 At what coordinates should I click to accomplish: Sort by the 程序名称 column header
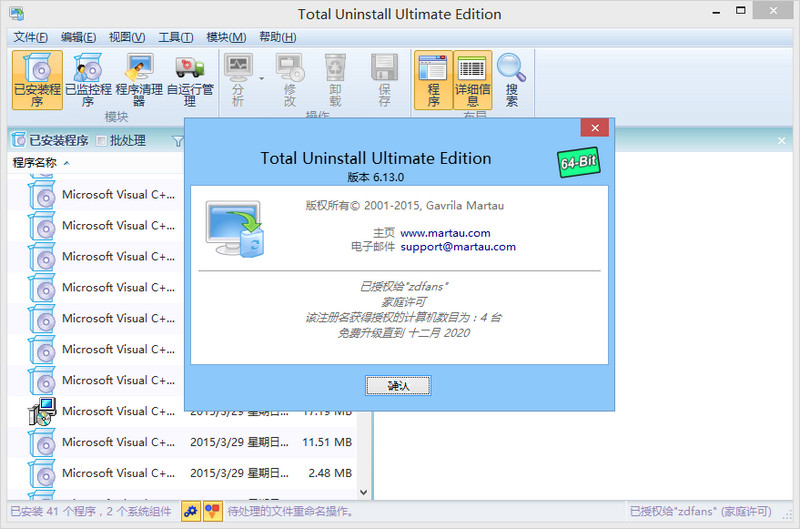pyautogui.click(x=34, y=163)
